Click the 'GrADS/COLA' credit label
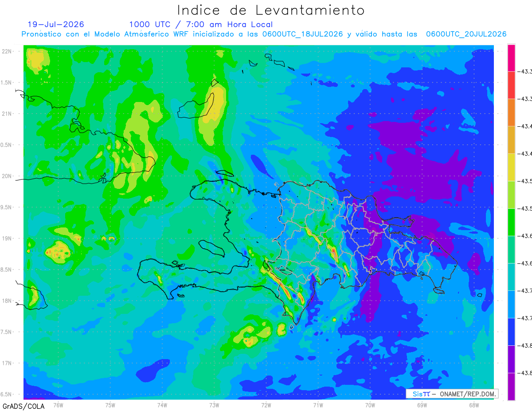532x411 pixels. coord(23,406)
